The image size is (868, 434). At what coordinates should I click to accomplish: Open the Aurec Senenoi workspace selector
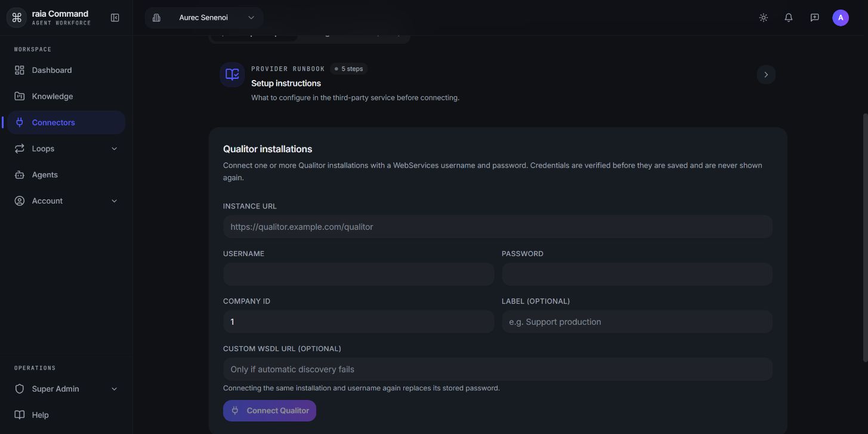(204, 18)
